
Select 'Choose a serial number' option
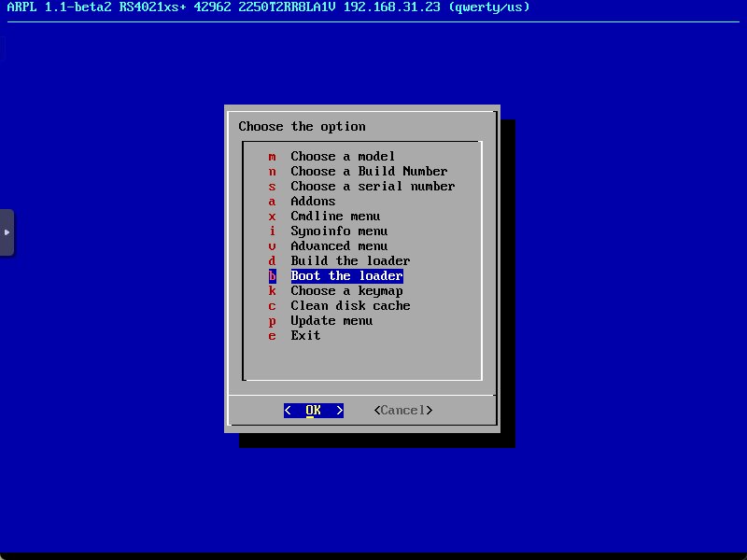(373, 187)
